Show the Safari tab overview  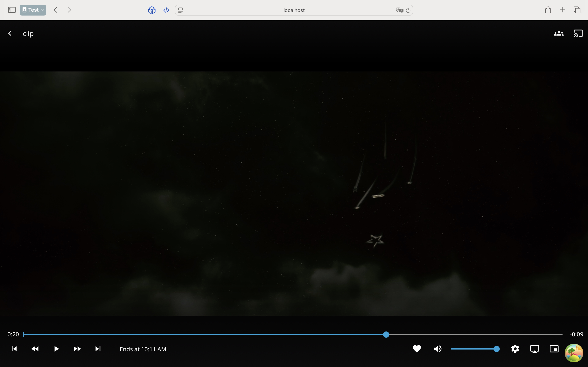(577, 10)
